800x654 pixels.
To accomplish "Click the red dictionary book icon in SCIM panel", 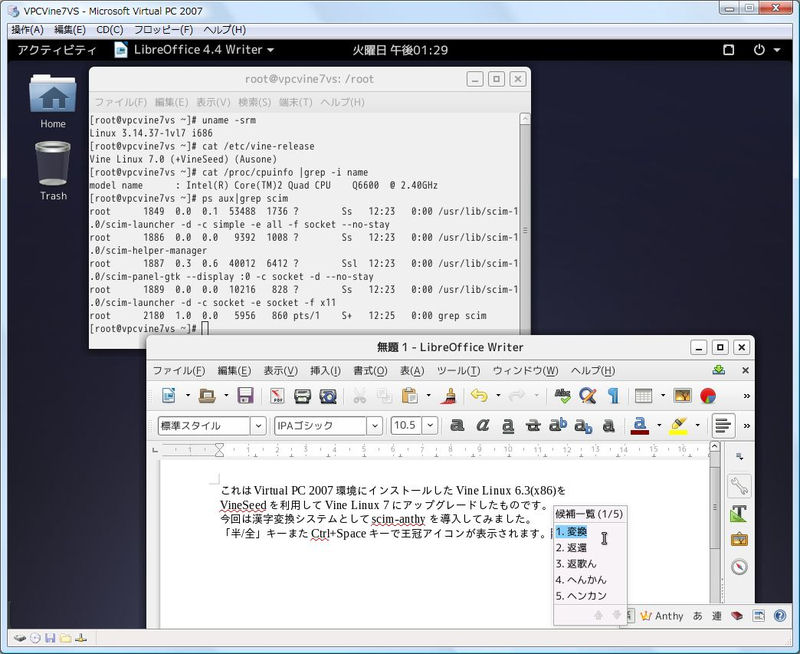I will [x=737, y=616].
